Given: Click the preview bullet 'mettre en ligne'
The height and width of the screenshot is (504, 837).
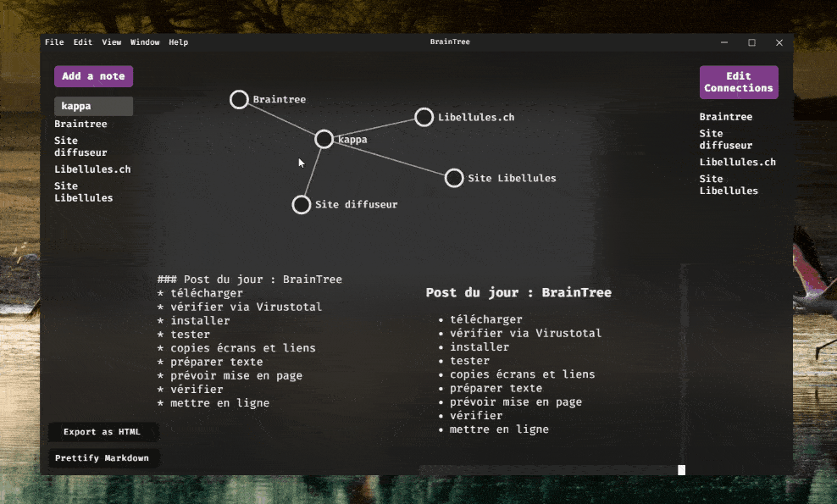Looking at the screenshot, I should tap(499, 429).
